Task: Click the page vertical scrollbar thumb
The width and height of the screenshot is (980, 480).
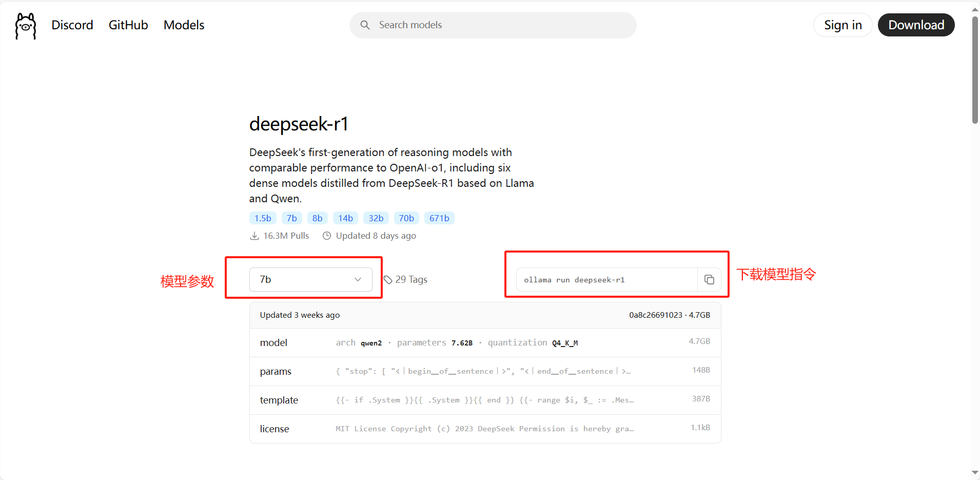Action: point(975,70)
